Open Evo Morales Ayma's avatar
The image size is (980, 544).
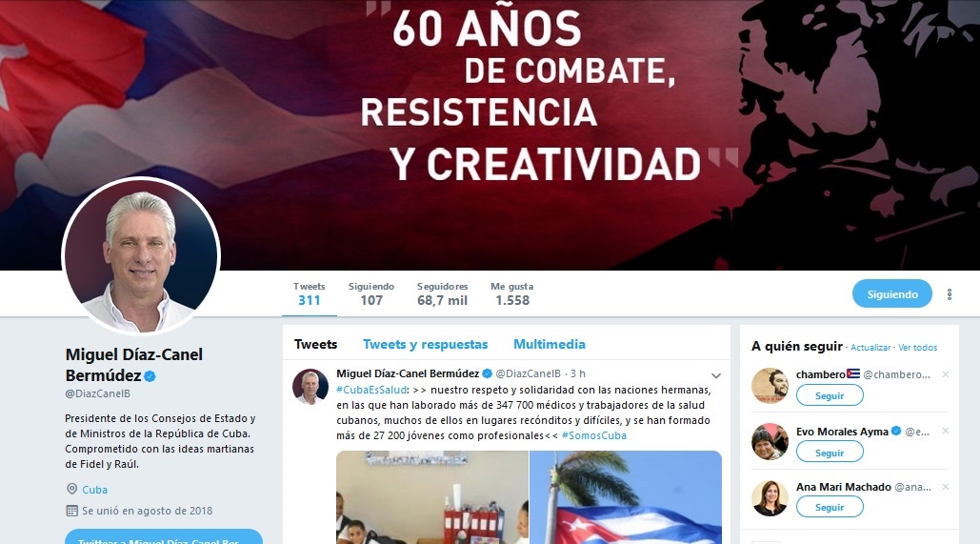[x=770, y=441]
